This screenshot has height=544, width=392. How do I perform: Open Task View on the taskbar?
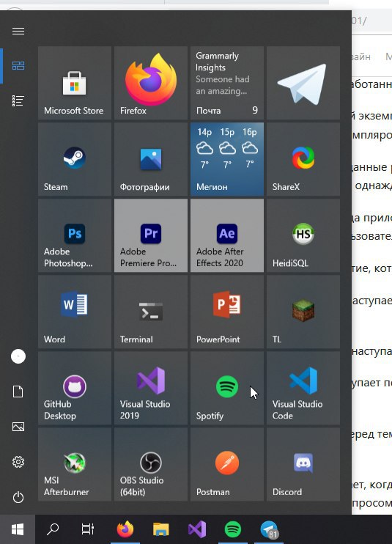coord(88,529)
